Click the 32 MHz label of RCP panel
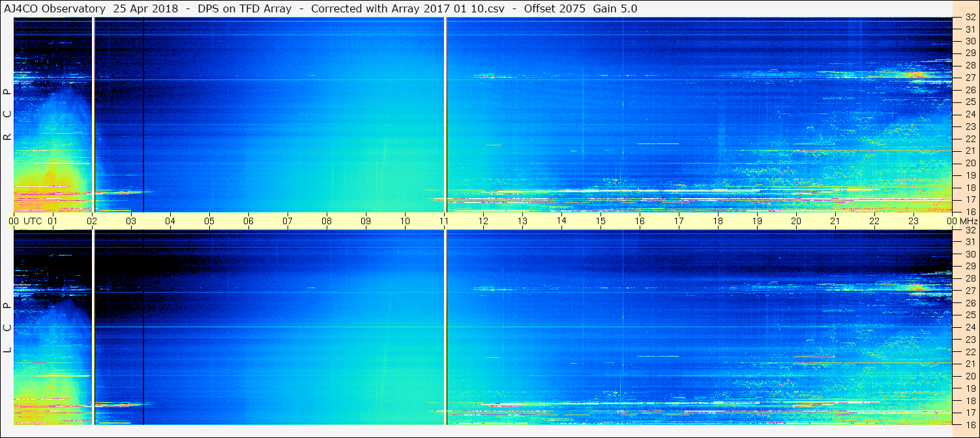 (x=970, y=18)
